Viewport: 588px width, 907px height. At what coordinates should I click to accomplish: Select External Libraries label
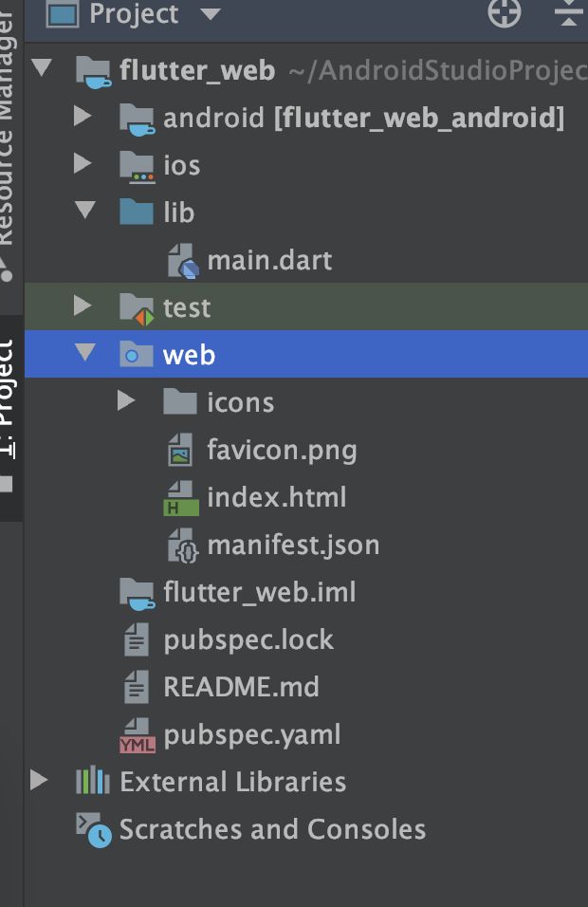[233, 782]
